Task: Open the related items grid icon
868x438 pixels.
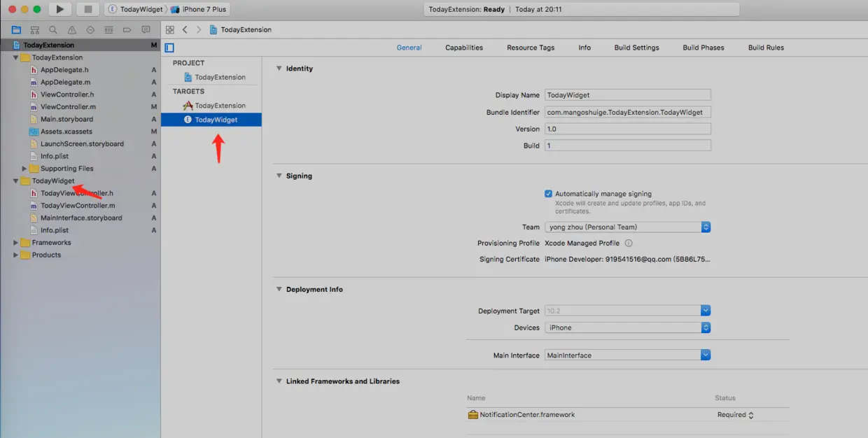Action: coord(170,30)
